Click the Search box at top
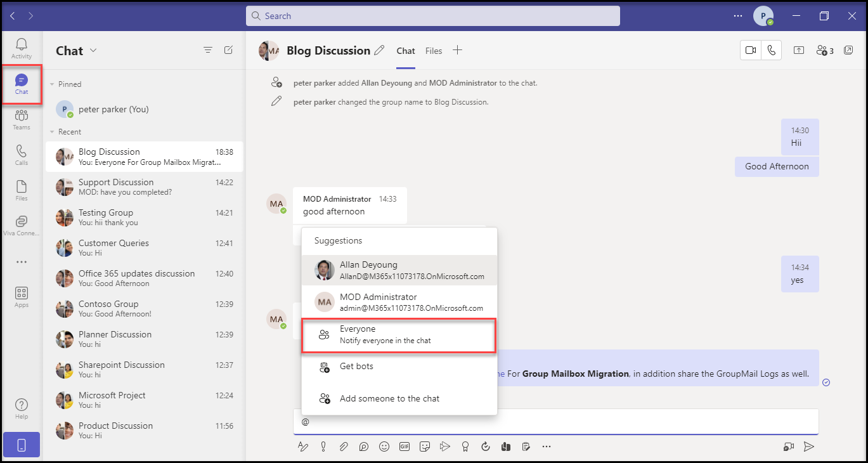 [432, 16]
